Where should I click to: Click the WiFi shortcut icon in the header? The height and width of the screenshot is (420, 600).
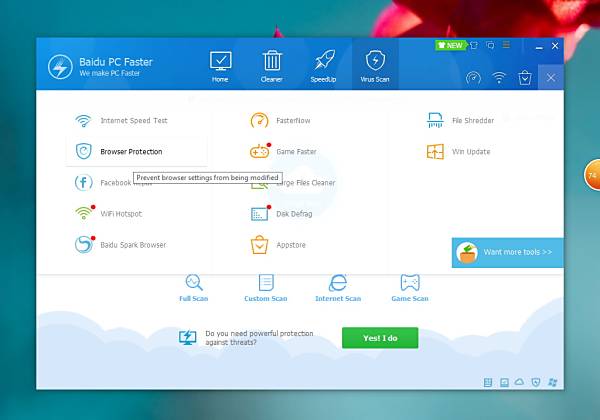[x=499, y=78]
